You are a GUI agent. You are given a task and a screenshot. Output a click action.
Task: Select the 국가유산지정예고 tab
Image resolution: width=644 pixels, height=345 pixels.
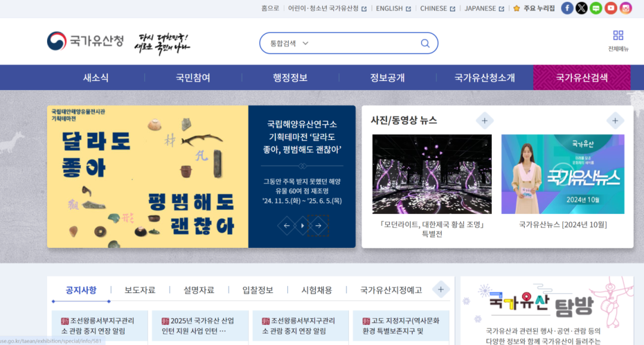[x=391, y=290]
